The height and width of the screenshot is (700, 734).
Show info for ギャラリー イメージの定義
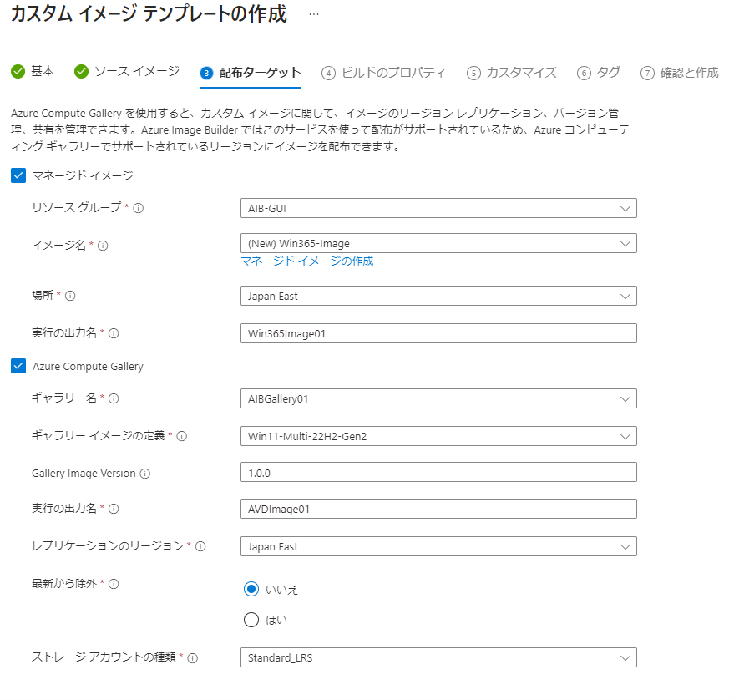(x=182, y=436)
